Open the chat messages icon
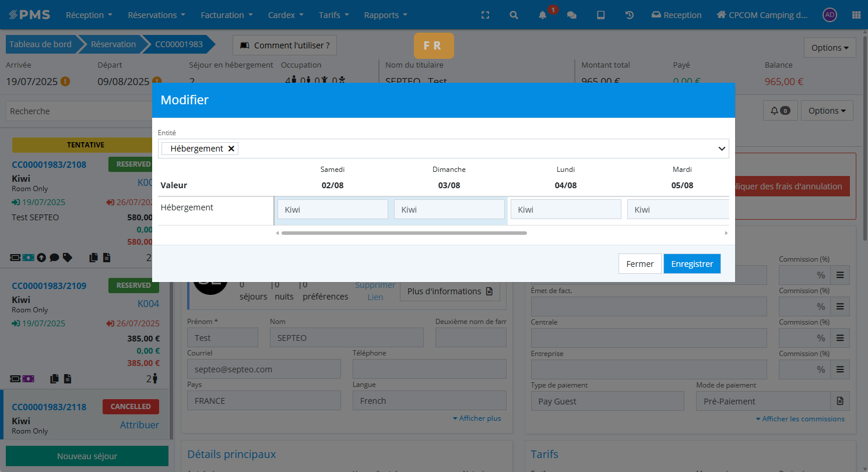Viewport: 868px width, 472px height. click(x=572, y=15)
